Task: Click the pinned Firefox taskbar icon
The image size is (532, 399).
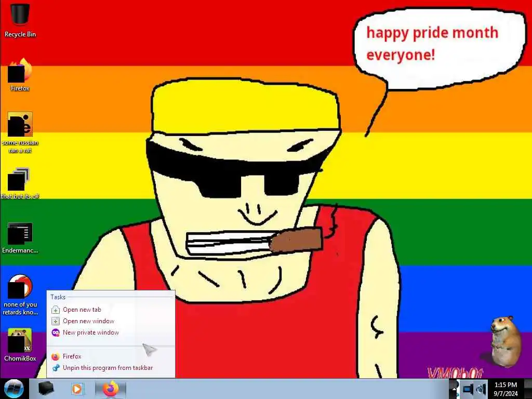Action: coord(110,389)
